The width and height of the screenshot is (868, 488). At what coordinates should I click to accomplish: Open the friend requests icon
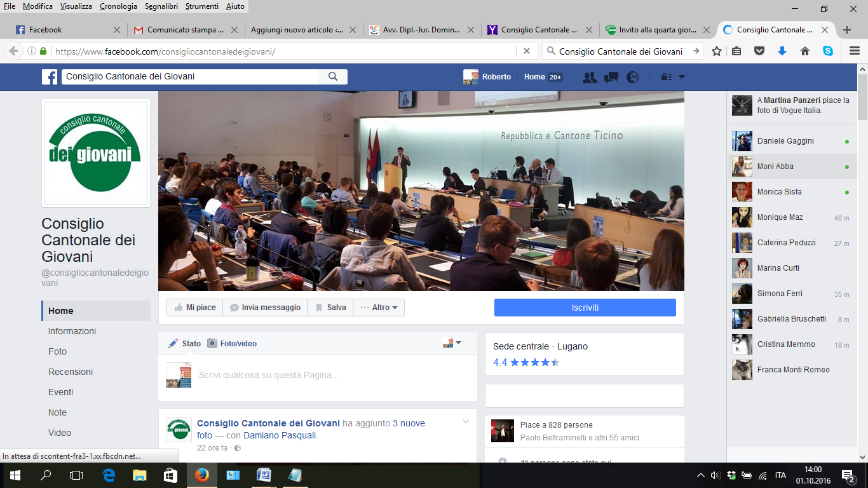[590, 77]
